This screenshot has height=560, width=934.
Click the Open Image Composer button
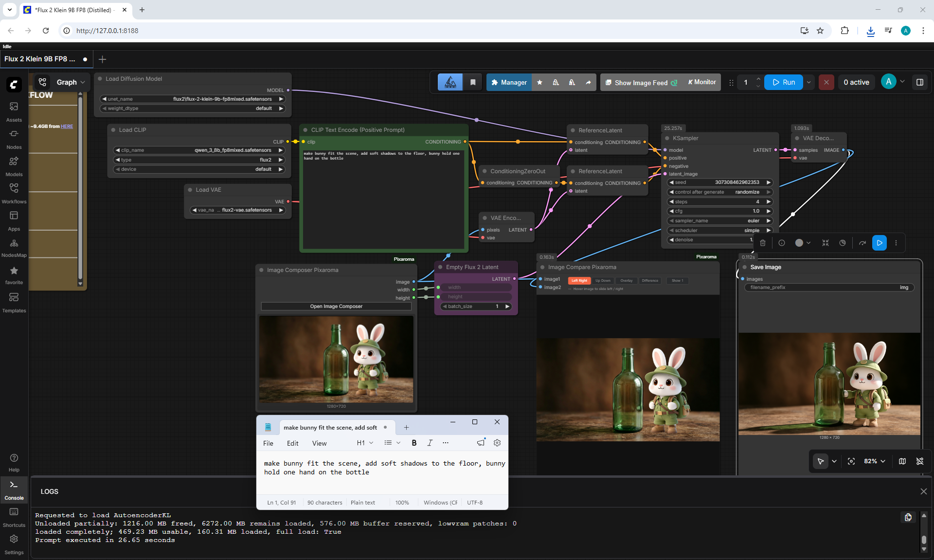pyautogui.click(x=336, y=307)
